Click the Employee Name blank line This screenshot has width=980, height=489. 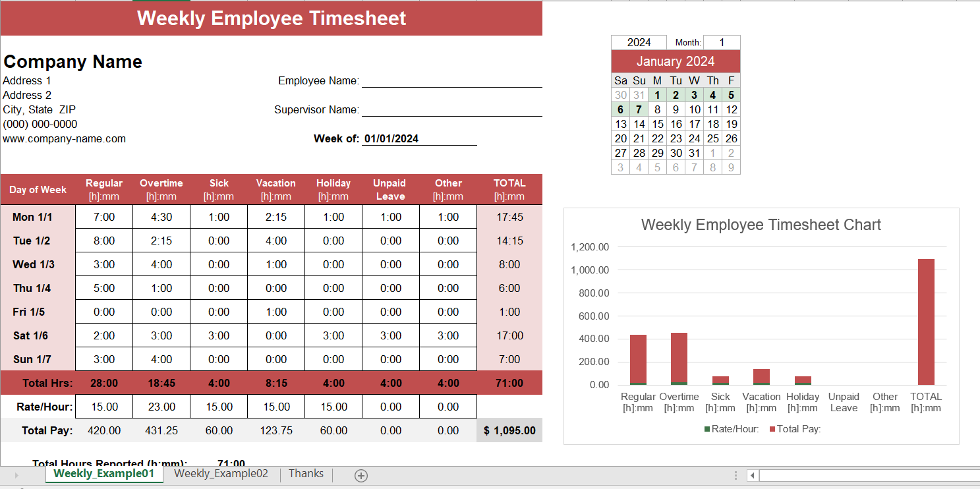coord(452,80)
